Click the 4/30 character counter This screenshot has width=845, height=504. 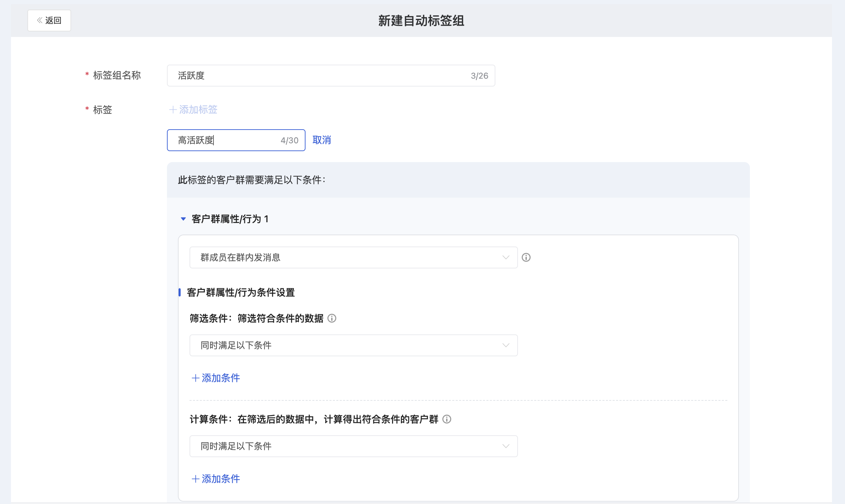[x=289, y=141]
